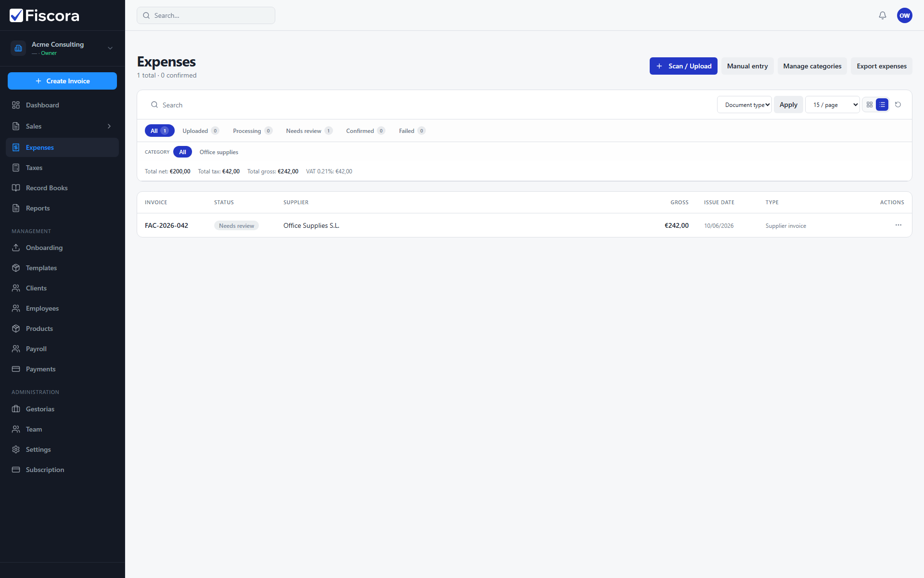Expand the Sales submenu chevron
The height and width of the screenshot is (578, 924).
(x=109, y=126)
